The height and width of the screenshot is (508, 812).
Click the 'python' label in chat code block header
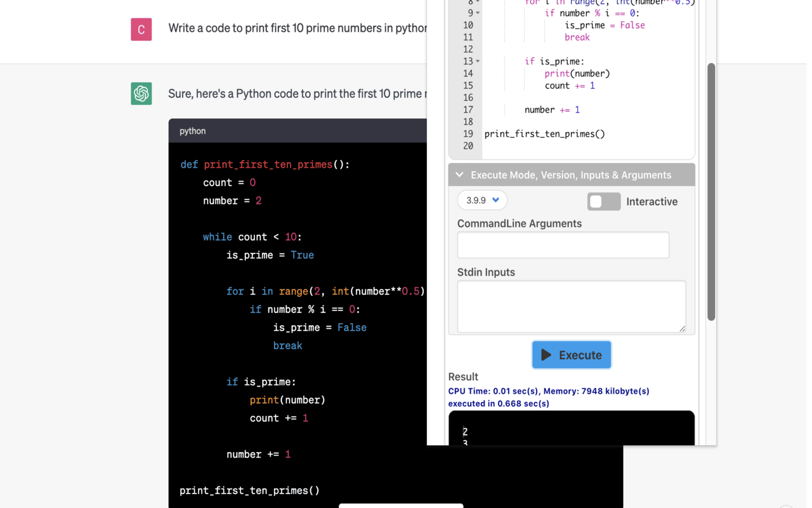(192, 131)
